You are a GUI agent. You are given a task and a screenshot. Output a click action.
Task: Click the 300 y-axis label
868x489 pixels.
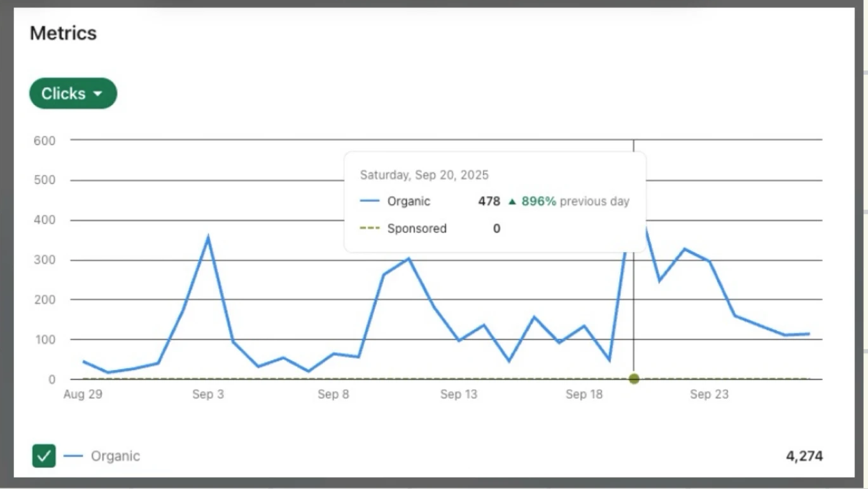tap(45, 260)
